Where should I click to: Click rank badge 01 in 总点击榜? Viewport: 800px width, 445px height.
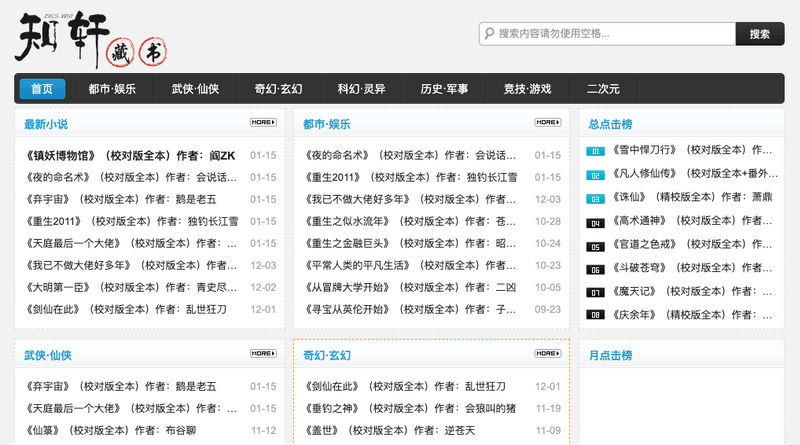point(595,152)
